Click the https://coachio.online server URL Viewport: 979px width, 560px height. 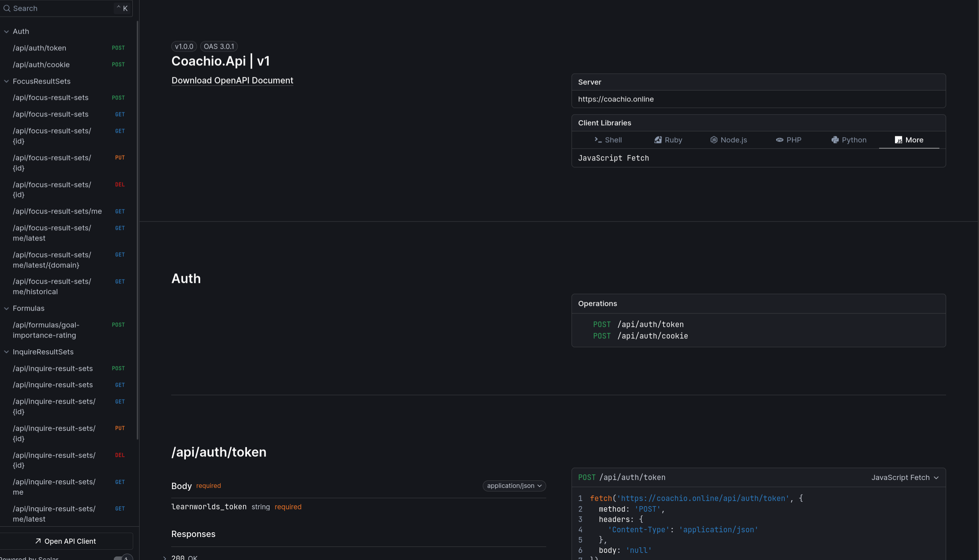(x=616, y=99)
